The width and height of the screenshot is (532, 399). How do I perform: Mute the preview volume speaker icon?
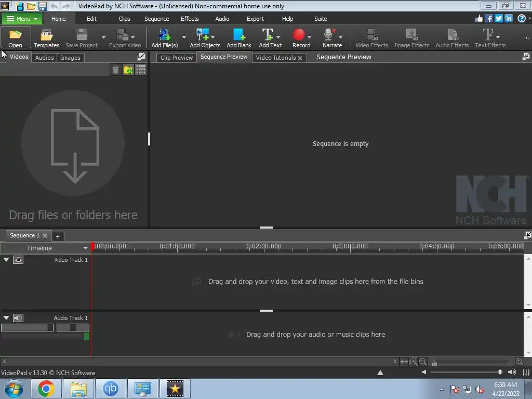[x=424, y=372]
